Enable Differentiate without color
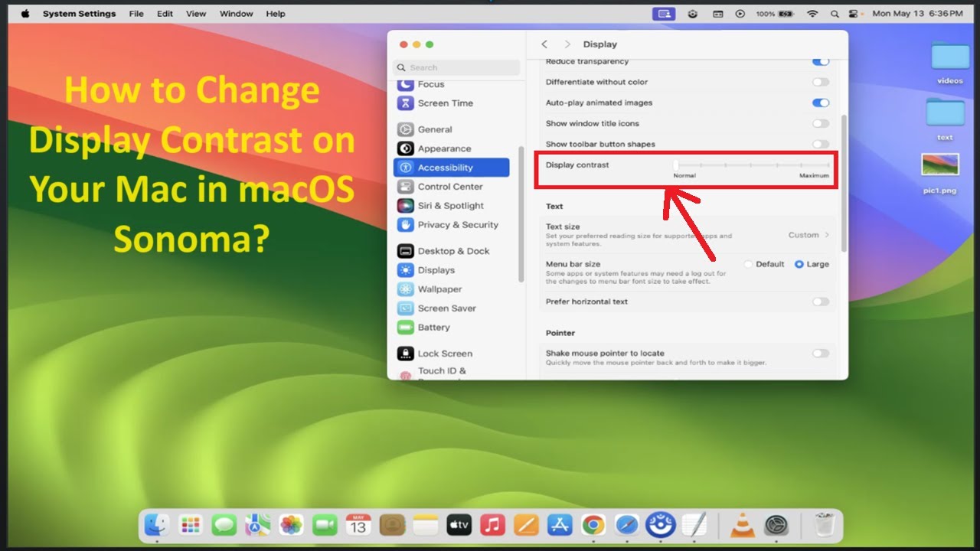This screenshot has height=551, width=980. (821, 82)
